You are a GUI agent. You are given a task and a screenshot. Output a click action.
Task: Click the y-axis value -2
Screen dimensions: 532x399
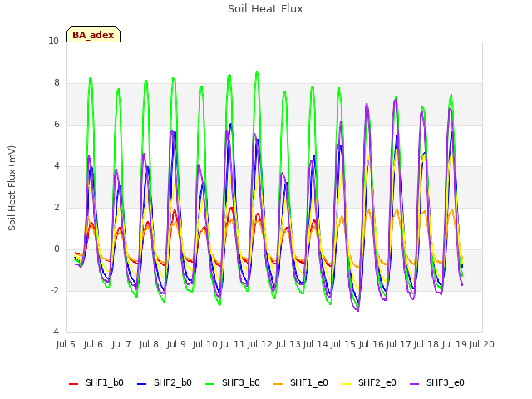tap(55, 291)
